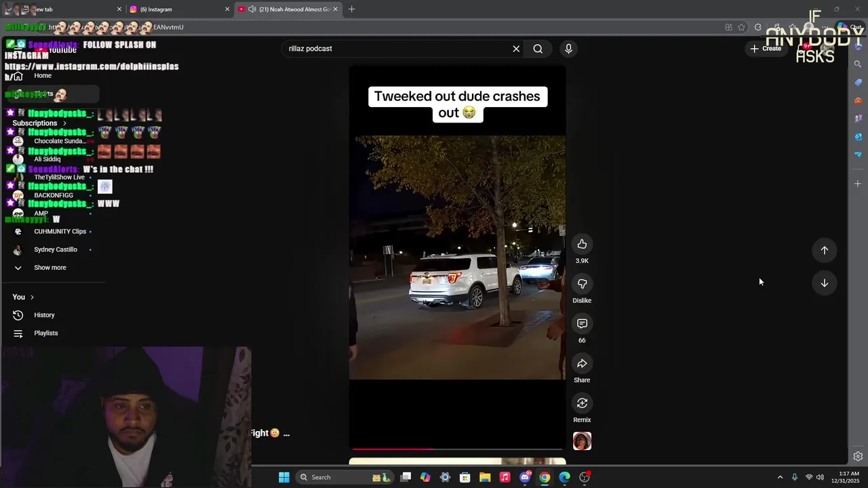Image resolution: width=868 pixels, height=488 pixels.
Task: Submit the YouTube search with magnifier icon
Action: coord(538,49)
